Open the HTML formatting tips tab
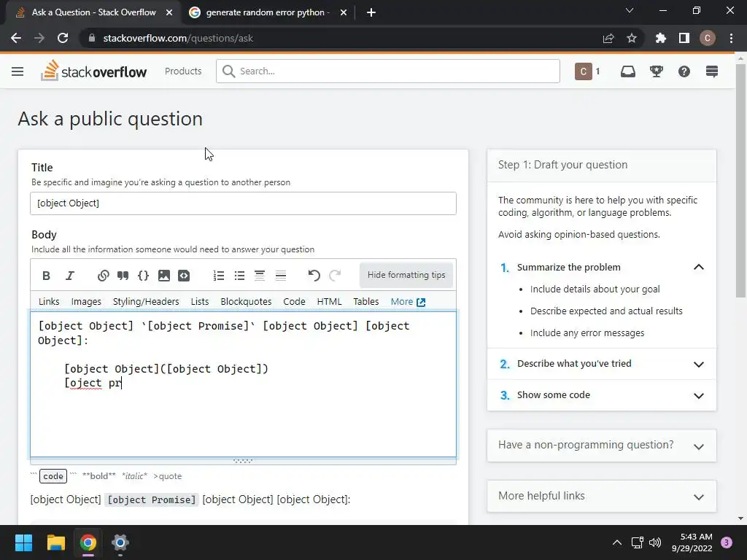The height and width of the screenshot is (560, 747). tap(329, 301)
